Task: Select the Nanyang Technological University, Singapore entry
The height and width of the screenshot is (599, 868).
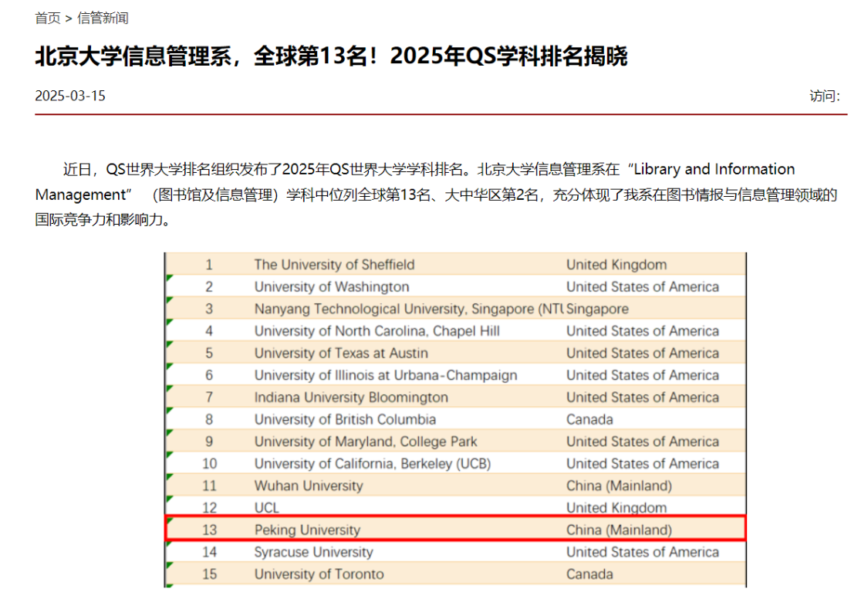Action: (x=409, y=309)
